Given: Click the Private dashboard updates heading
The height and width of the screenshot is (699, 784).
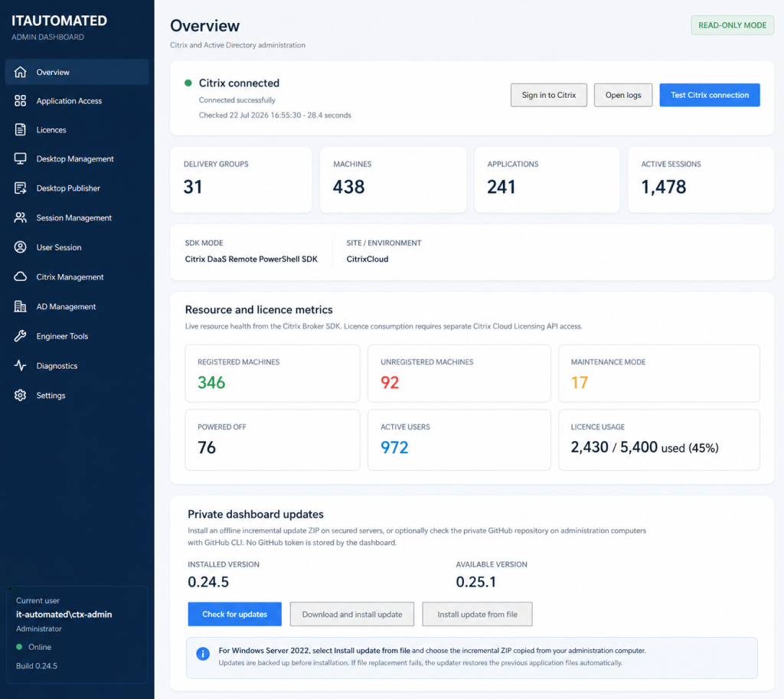Looking at the screenshot, I should coord(256,514).
